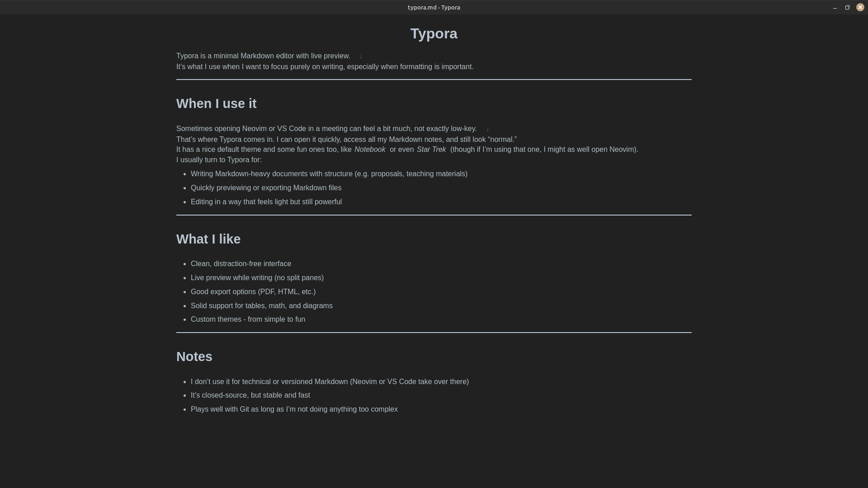
Task: Click the 'typora.md - Typora' title bar
Action: 434,7
